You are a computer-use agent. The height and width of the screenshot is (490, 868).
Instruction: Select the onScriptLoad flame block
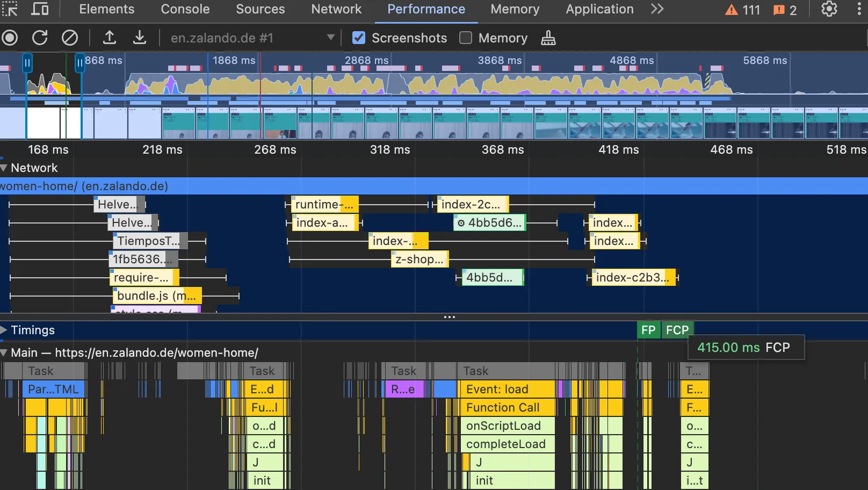(x=507, y=426)
